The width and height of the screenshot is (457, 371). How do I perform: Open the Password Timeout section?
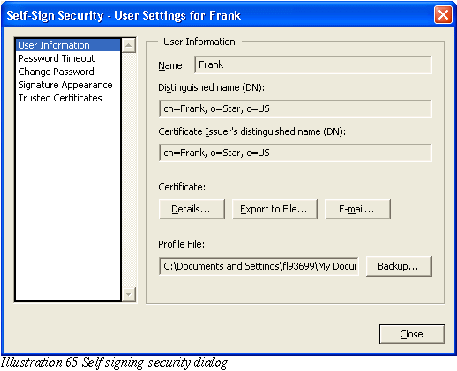(x=57, y=58)
